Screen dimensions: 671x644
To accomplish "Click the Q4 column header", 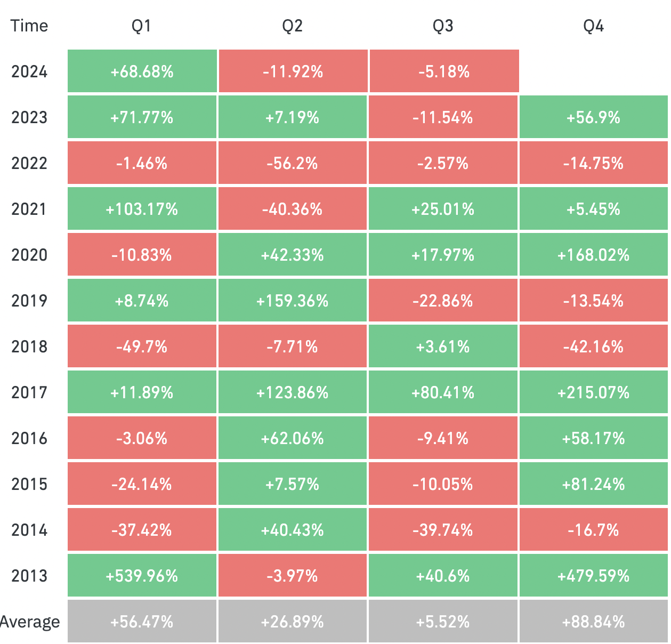I will click(x=593, y=26).
